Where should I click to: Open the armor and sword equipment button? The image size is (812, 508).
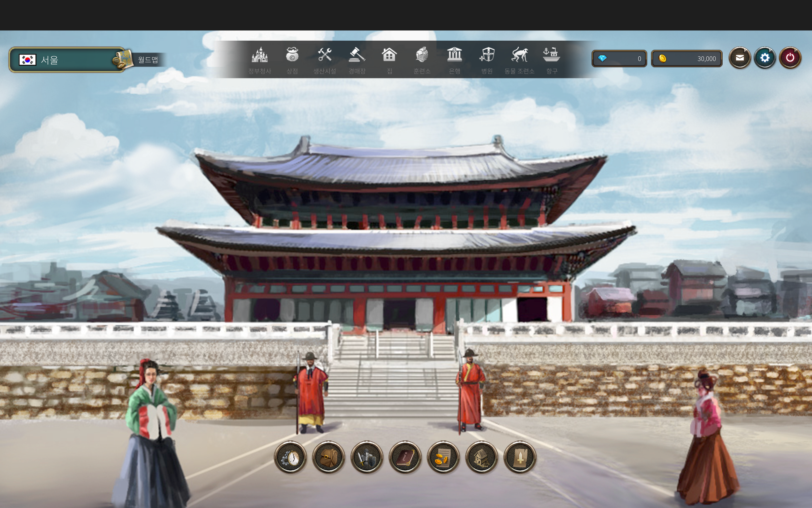(367, 457)
